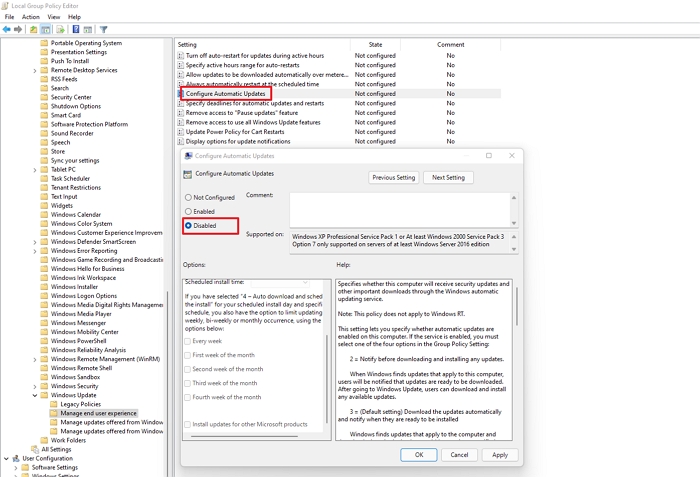This screenshot has height=477, width=700.
Task: Click inside the Comment text box
Action: click(x=400, y=210)
